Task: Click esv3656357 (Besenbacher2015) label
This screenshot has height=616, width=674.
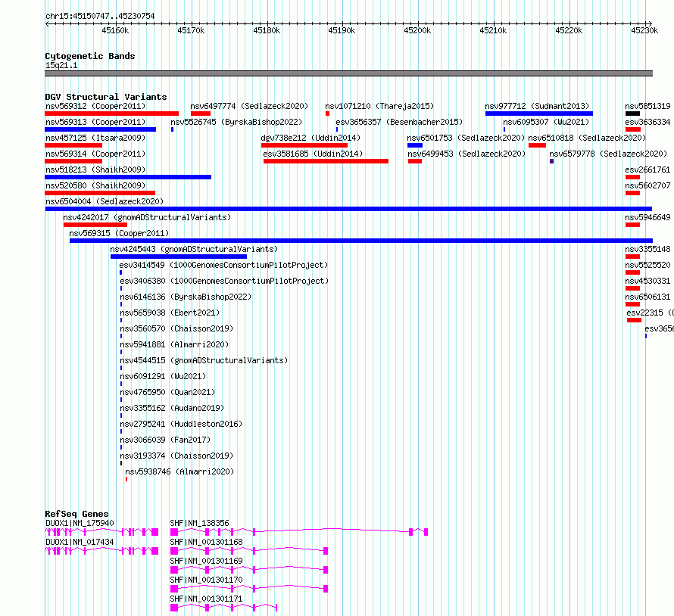Action: point(399,122)
